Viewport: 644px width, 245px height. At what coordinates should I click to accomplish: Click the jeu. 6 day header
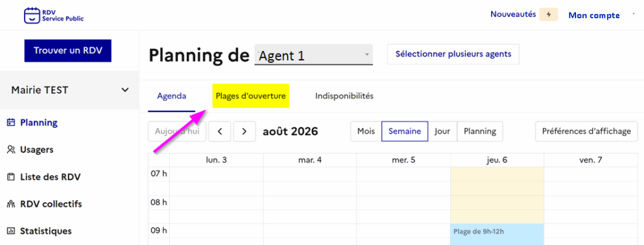pyautogui.click(x=497, y=161)
